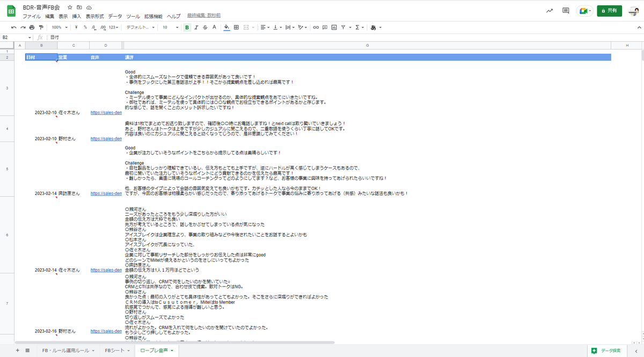Image resolution: width=644 pixels, height=357 pixels.
Task: Insert a link from toolbar
Action: point(316,27)
